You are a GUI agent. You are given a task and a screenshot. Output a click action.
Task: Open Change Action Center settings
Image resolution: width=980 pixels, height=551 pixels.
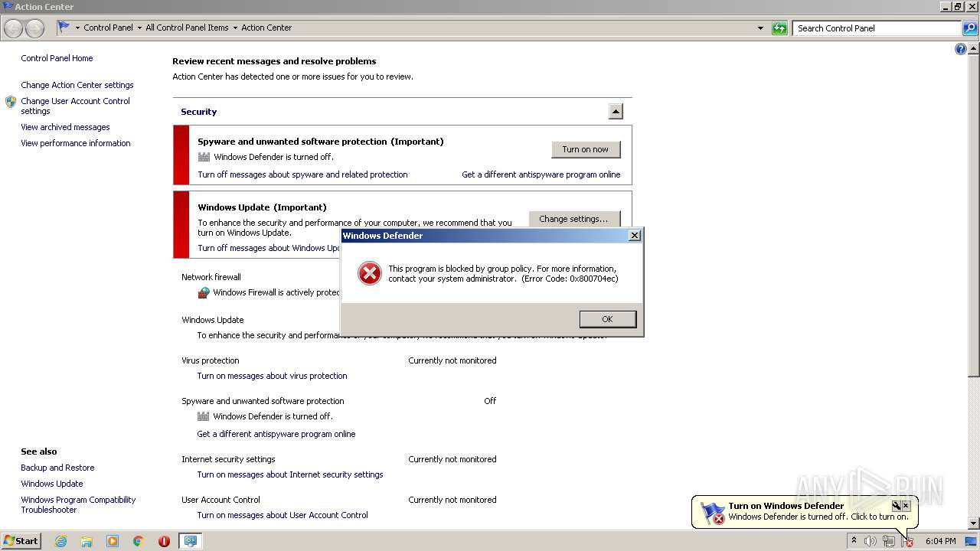(77, 85)
